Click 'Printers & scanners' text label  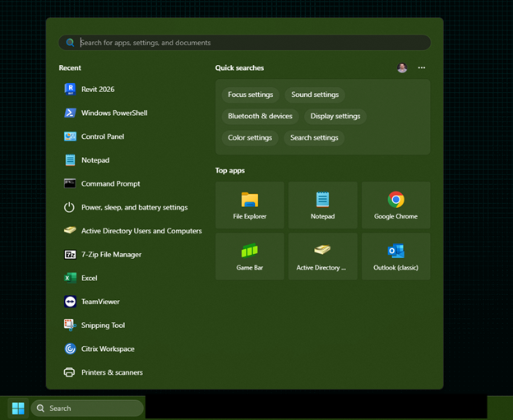point(112,372)
